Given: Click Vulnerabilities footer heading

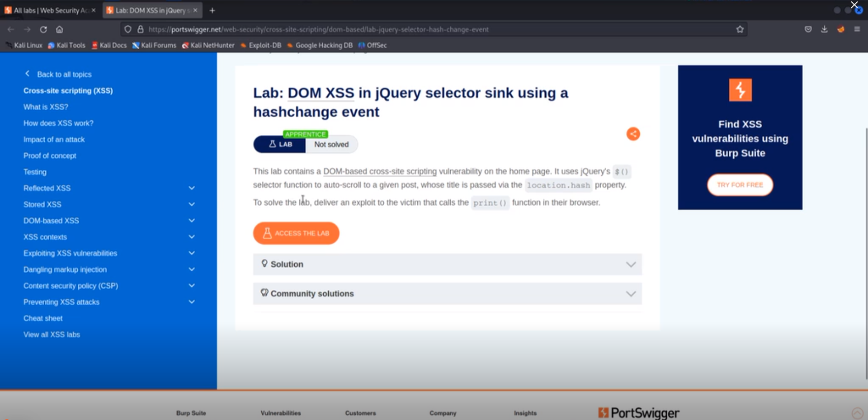Looking at the screenshot, I should [x=281, y=413].
